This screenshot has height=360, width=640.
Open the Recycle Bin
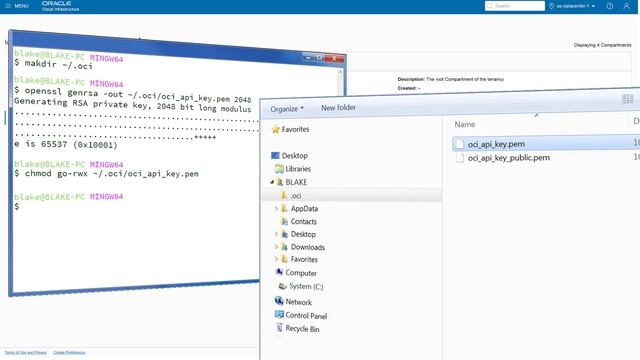point(298,329)
